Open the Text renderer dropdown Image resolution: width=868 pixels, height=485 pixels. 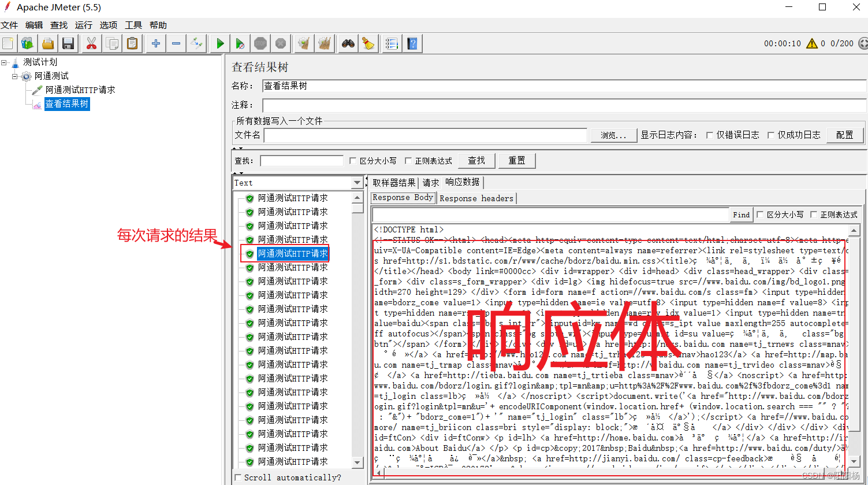pos(357,183)
